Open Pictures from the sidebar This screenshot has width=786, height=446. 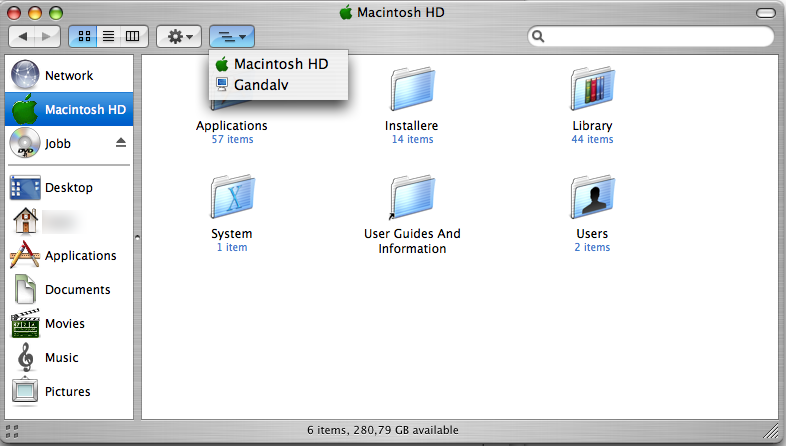coord(69,391)
